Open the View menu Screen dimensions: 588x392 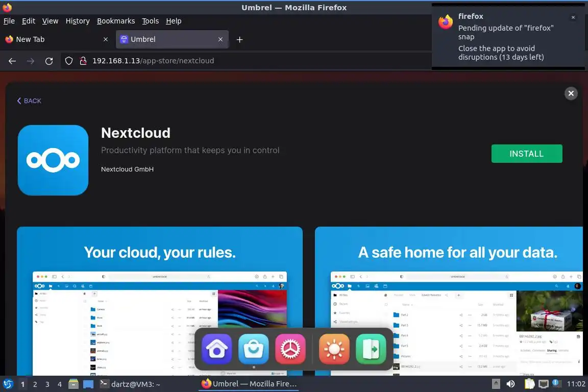coord(50,21)
